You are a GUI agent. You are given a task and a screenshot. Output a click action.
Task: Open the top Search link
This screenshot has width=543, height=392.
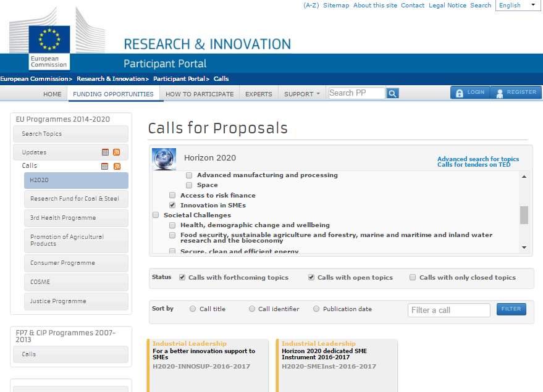(x=481, y=5)
